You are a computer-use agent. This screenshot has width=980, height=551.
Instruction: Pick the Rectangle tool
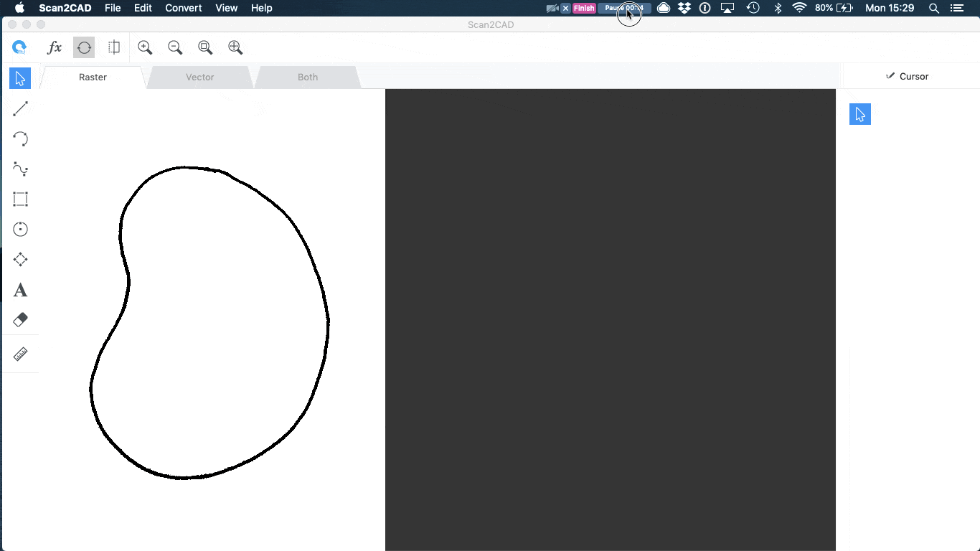20,199
